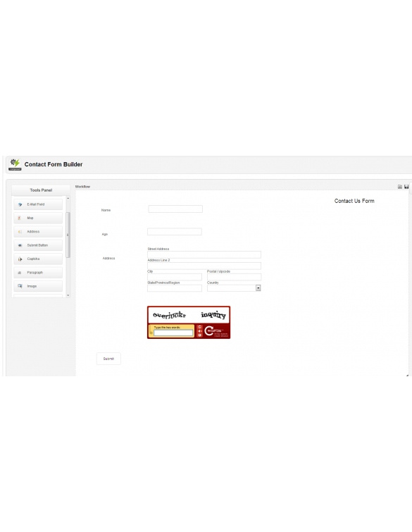Click the Tools Panel scroll up arrow

click(68, 198)
